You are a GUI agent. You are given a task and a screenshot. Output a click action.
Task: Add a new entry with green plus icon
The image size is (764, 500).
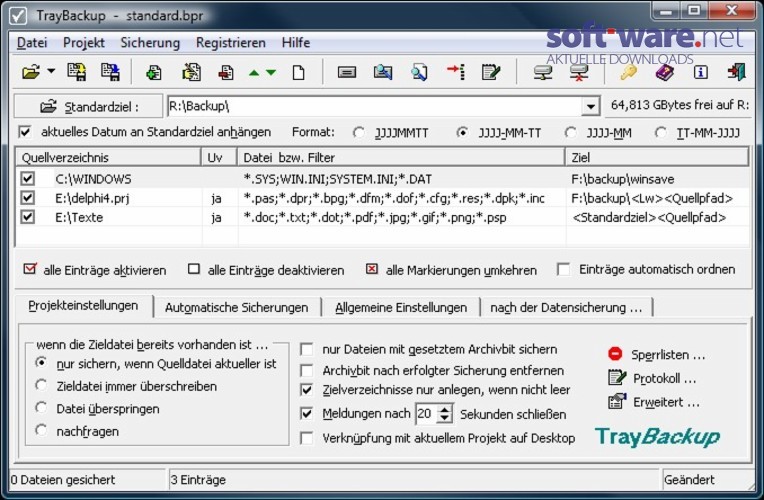click(154, 73)
